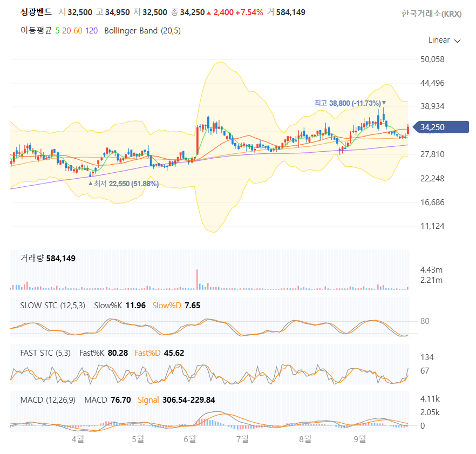
Task: Click the 44,496 price axis label
Action: point(432,83)
